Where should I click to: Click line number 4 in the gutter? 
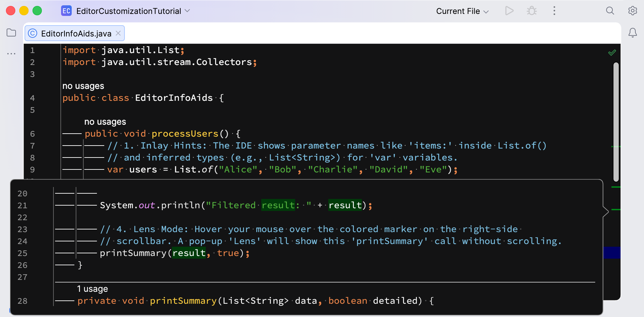coord(33,98)
